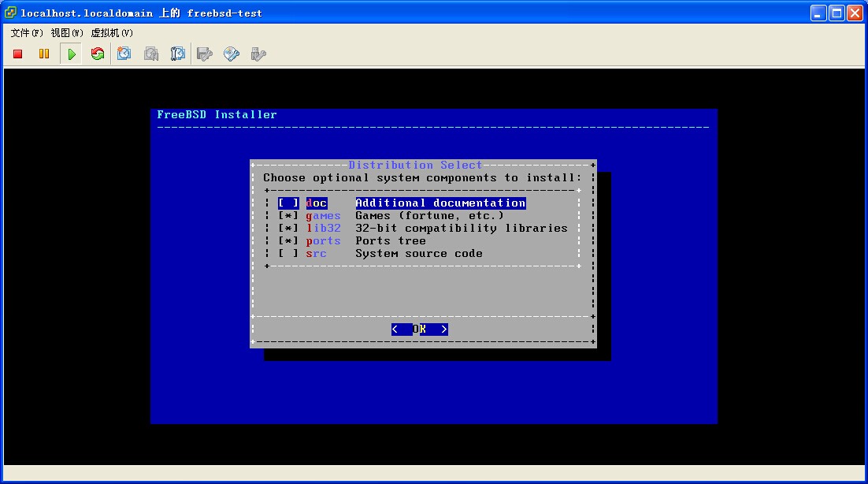Open the 虚拟机(V) menu
Viewport: 868px width, 484px height.
pos(112,33)
